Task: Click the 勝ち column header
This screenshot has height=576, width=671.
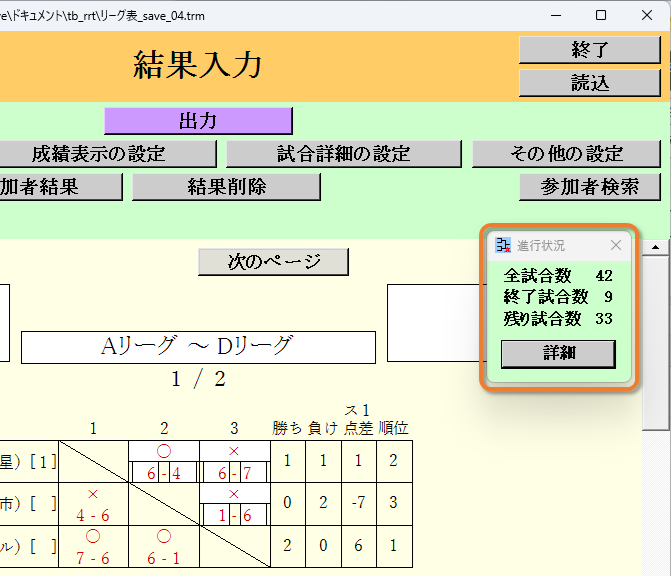Action: 287,428
